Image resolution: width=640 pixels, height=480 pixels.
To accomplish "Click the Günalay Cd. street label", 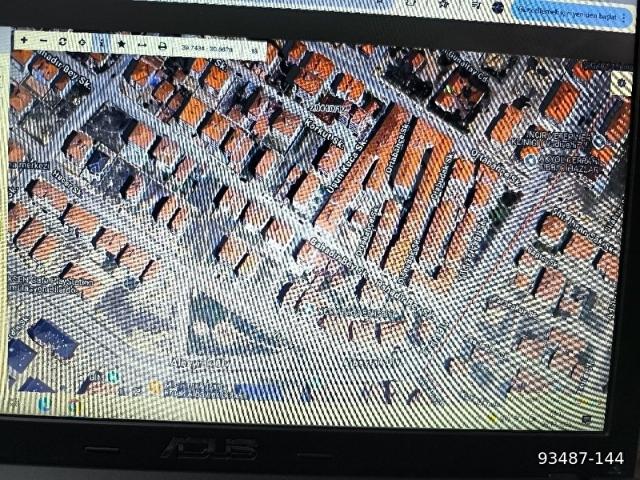I will (467, 67).
